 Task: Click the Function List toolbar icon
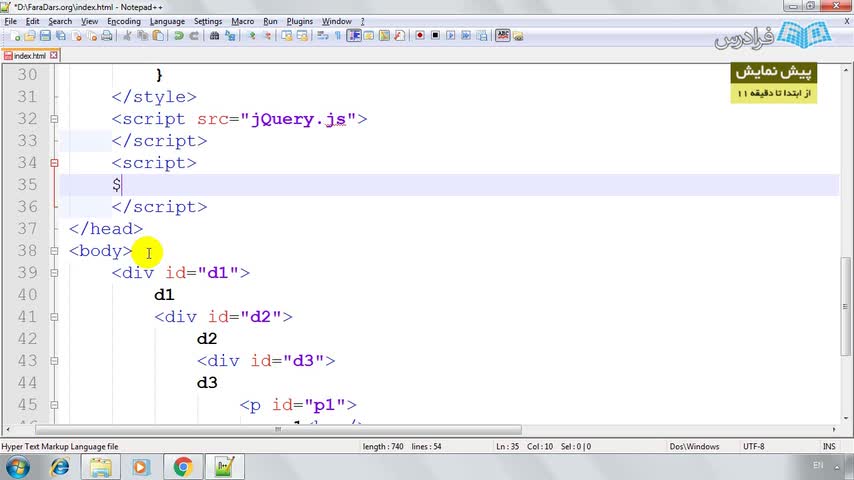(399, 36)
